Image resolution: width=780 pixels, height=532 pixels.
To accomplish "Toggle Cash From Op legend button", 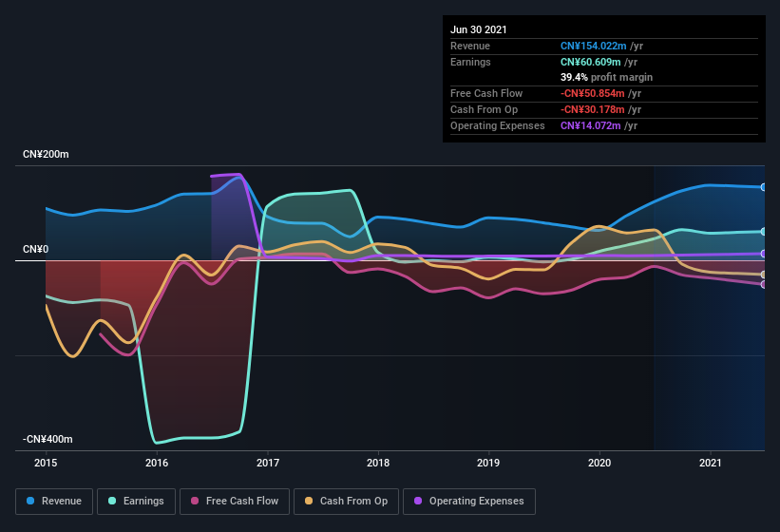I will point(346,502).
